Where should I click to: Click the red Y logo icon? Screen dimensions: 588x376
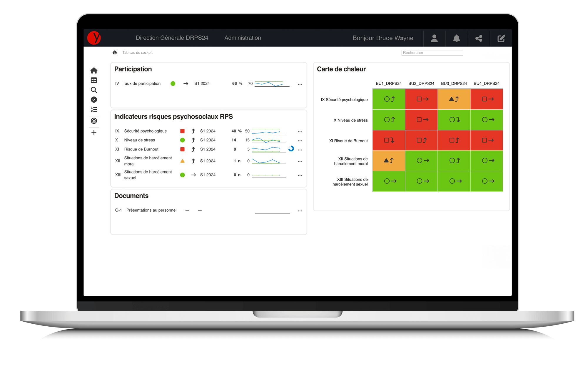coord(94,38)
